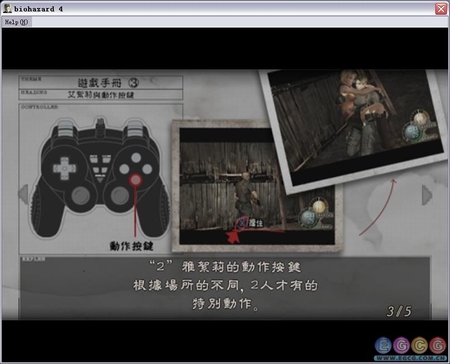Click the 遊戲手冊 ③ theme heading

click(x=108, y=82)
